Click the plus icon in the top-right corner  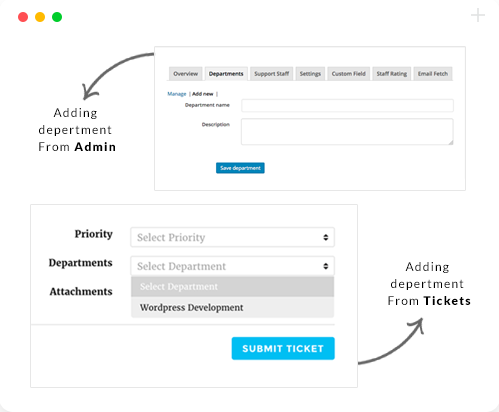pyautogui.click(x=478, y=15)
